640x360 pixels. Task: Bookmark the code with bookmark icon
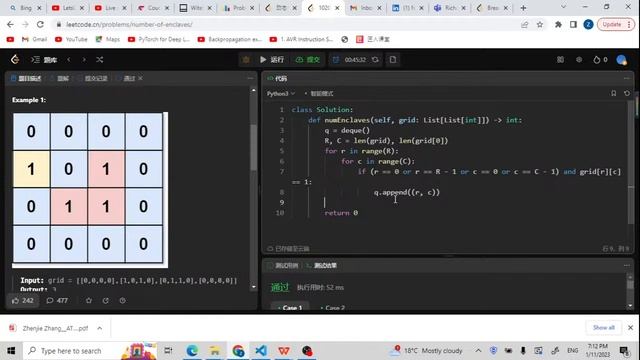(x=613, y=93)
